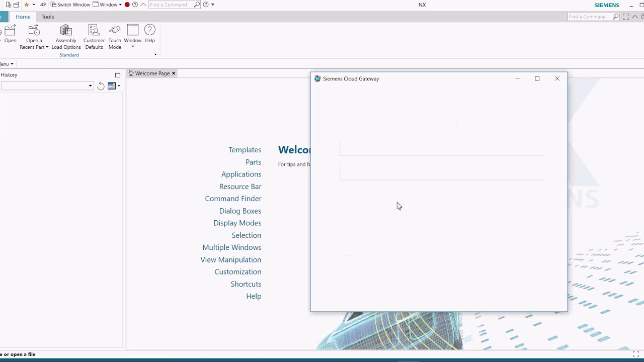Viewport: 644px width, 362px height.
Task: Click the History panel maximize square icon
Action: [118, 75]
